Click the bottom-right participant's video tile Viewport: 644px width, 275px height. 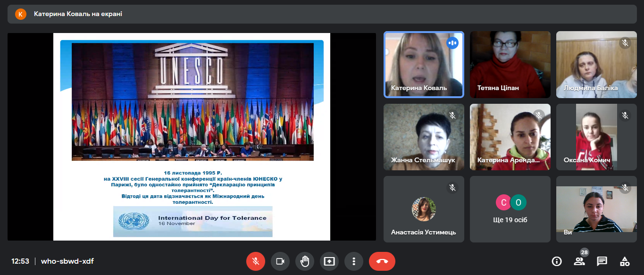pyautogui.click(x=596, y=209)
